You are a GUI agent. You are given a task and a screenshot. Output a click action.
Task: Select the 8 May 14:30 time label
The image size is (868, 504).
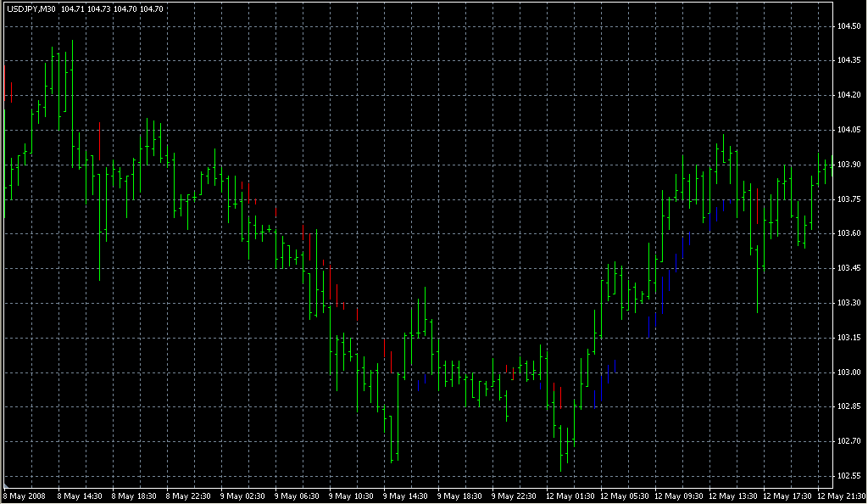click(80, 496)
